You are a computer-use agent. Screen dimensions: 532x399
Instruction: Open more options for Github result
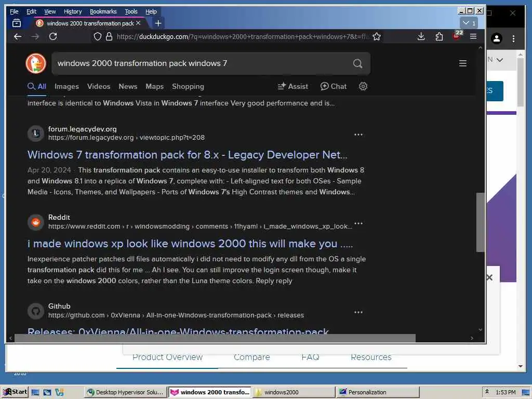[358, 312]
